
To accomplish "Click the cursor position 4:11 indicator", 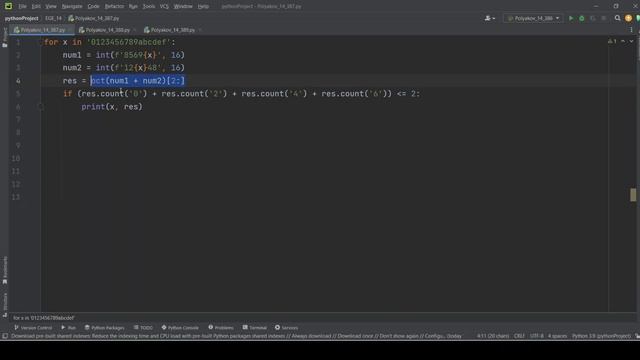I will (493, 336).
